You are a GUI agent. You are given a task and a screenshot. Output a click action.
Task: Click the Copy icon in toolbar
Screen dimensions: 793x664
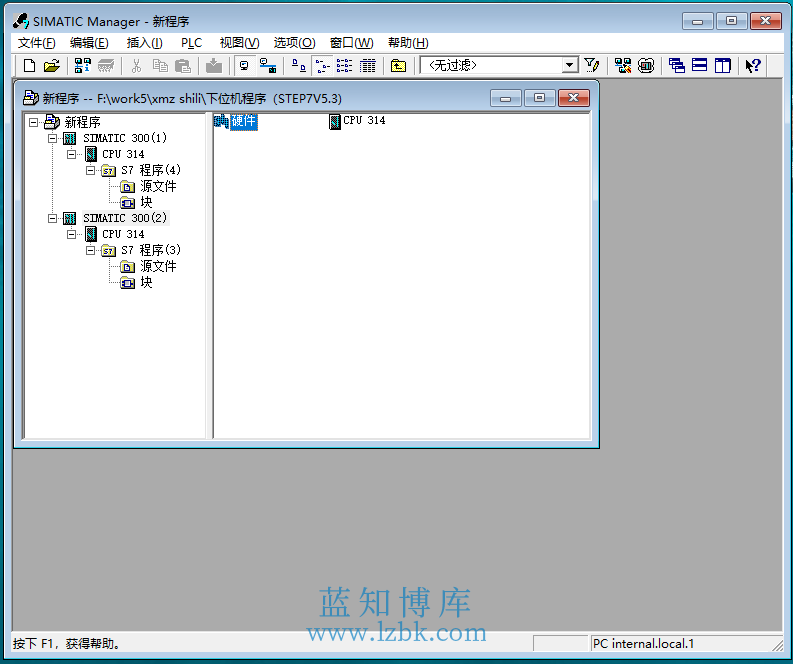[x=160, y=66]
